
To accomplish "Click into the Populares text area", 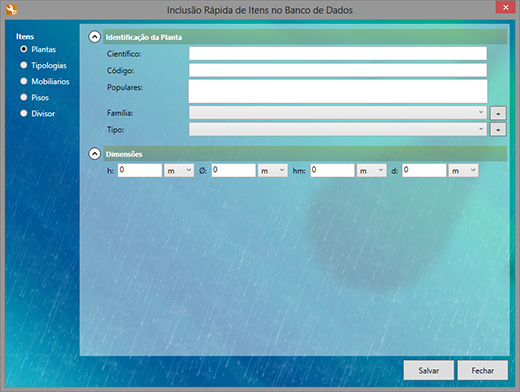I will coord(338,91).
